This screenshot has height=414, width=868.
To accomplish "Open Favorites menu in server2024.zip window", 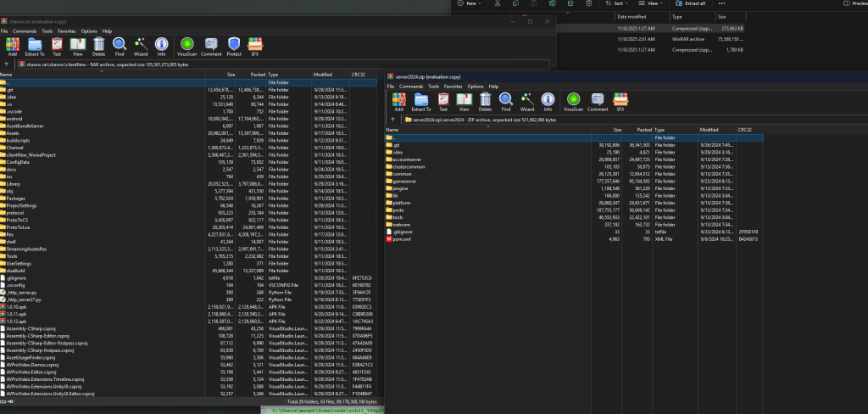I will [452, 87].
